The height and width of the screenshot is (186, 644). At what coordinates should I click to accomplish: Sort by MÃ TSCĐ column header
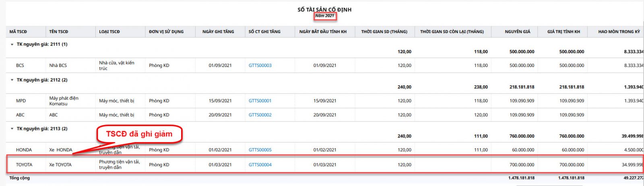(x=19, y=31)
